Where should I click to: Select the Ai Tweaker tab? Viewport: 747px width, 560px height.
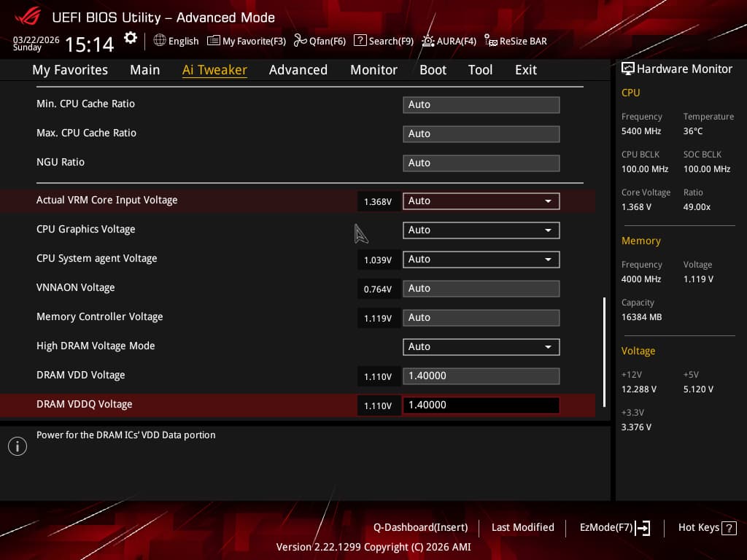[214, 70]
